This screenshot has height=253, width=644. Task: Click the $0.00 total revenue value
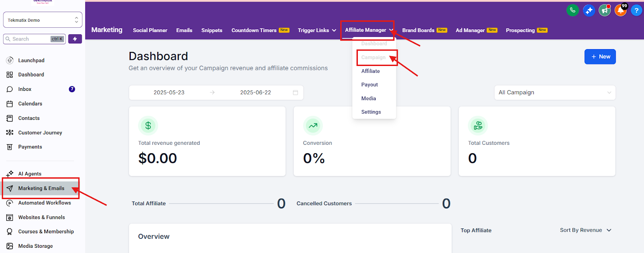tap(158, 158)
